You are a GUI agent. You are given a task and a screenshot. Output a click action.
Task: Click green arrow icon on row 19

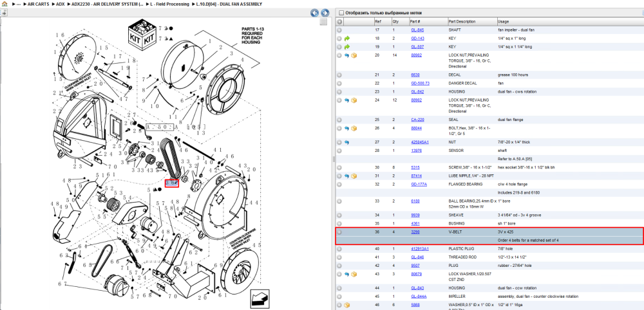pyautogui.click(x=346, y=47)
